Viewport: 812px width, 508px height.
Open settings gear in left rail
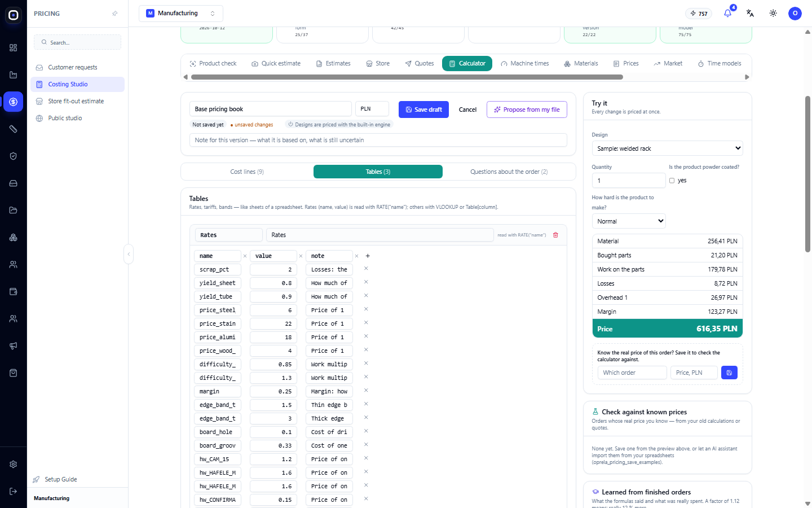coord(14,464)
